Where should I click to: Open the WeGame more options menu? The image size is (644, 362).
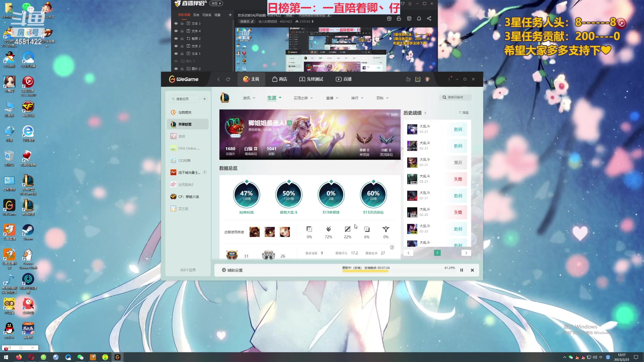[x=449, y=79]
